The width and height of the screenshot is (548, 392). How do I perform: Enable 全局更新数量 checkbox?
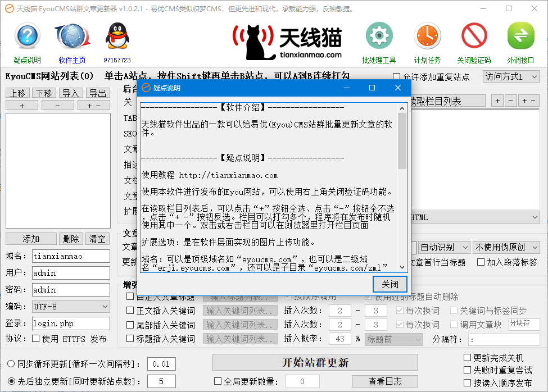218,381
